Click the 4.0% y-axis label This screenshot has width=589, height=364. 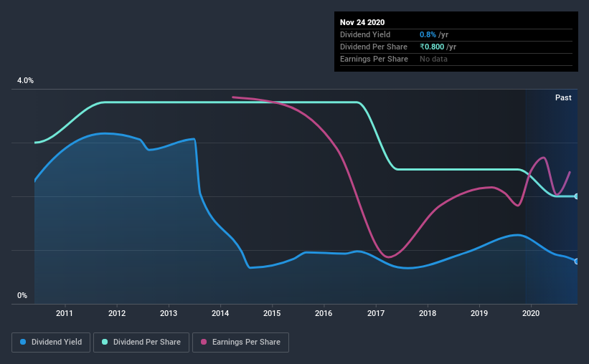pyautogui.click(x=26, y=81)
